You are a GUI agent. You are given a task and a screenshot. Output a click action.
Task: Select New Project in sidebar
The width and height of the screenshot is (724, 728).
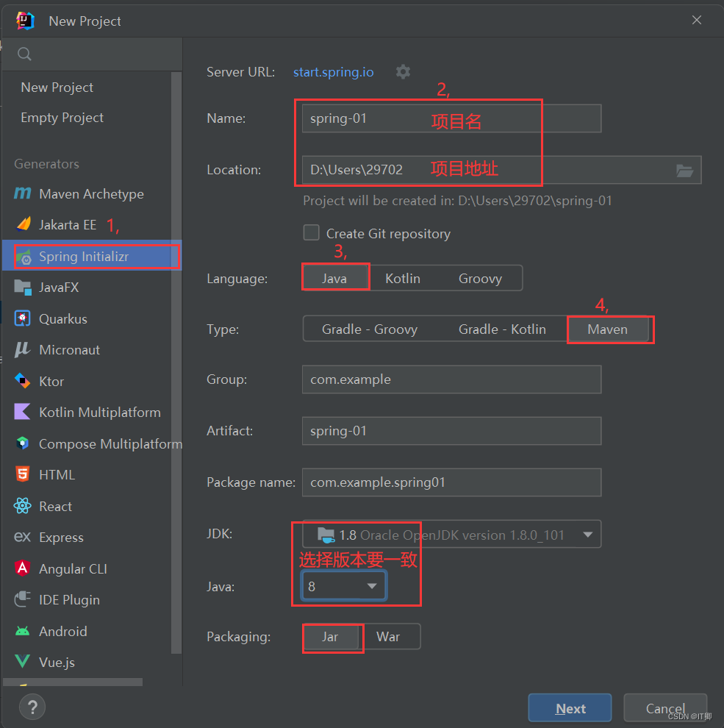(57, 88)
